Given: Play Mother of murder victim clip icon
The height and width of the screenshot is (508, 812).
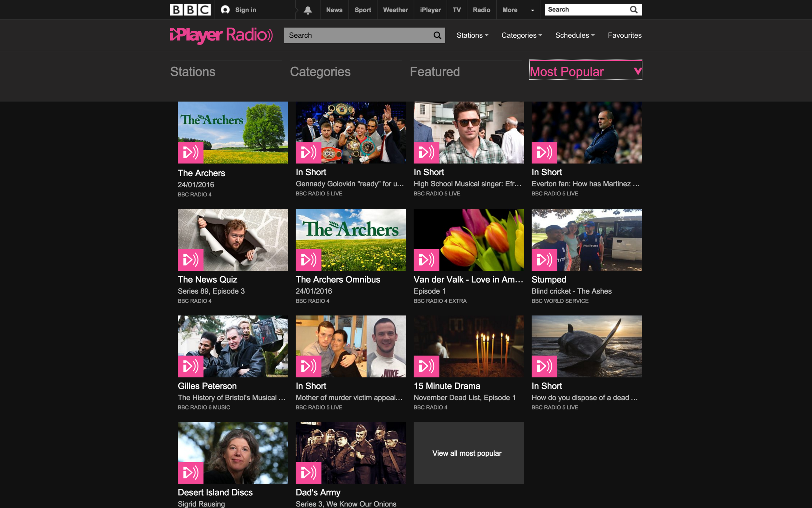Looking at the screenshot, I should point(309,366).
